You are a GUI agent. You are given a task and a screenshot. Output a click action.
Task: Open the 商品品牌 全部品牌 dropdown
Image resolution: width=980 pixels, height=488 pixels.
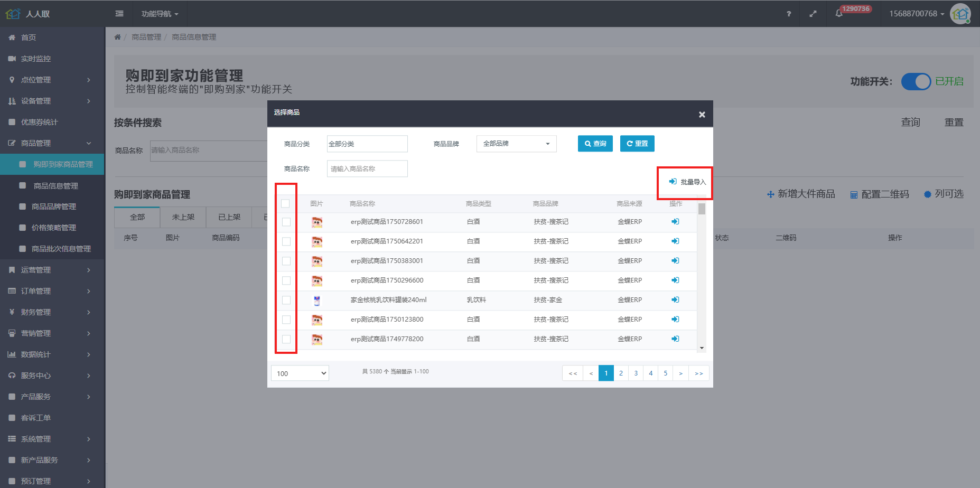516,144
